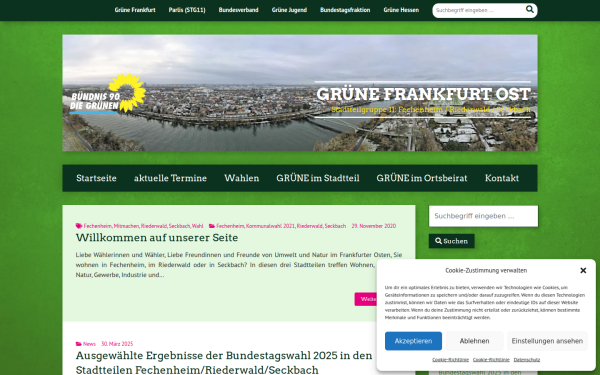Click the header panorama banner image
This screenshot has width=600, height=375.
coord(300,93)
